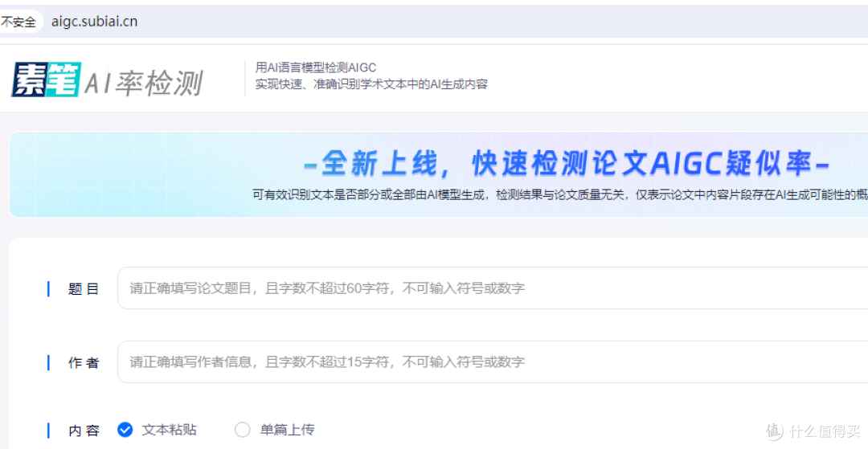Viewport: 868px width, 449px height.
Task: Click the 用AI语言模型检测AIGC tagline text
Action: point(316,67)
